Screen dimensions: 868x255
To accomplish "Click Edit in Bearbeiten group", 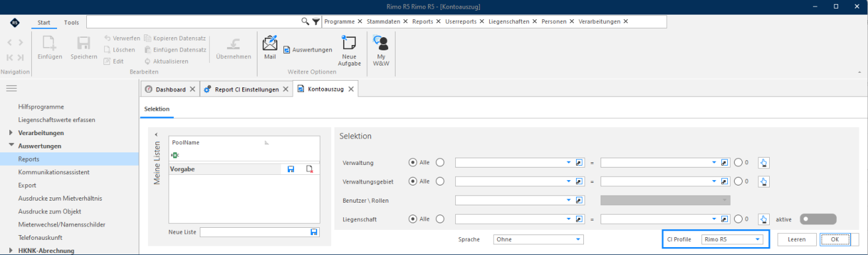I will (x=113, y=61).
